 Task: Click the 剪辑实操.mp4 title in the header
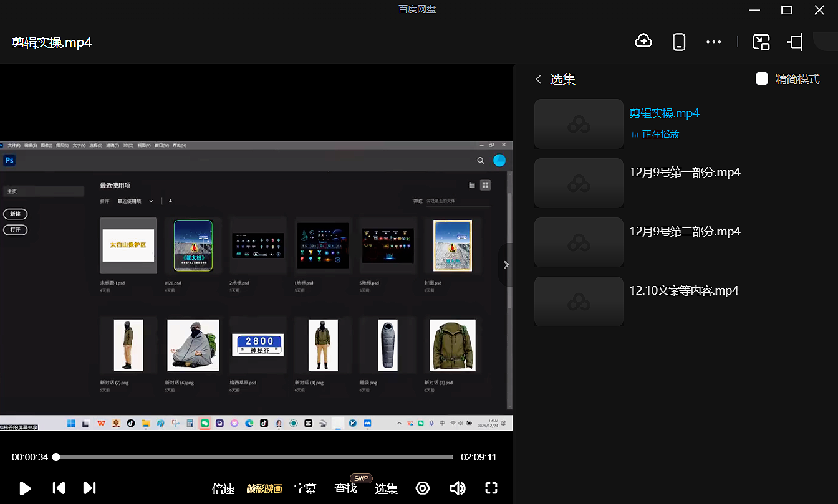[52, 42]
